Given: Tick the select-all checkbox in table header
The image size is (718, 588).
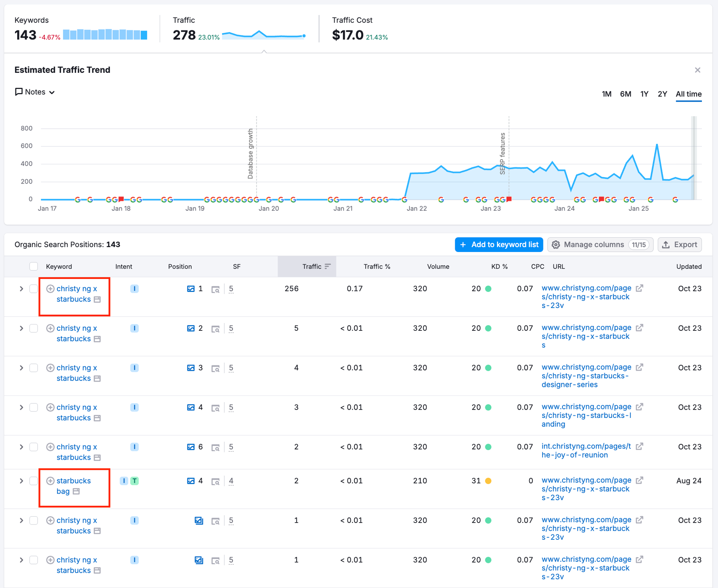Looking at the screenshot, I should coord(34,267).
